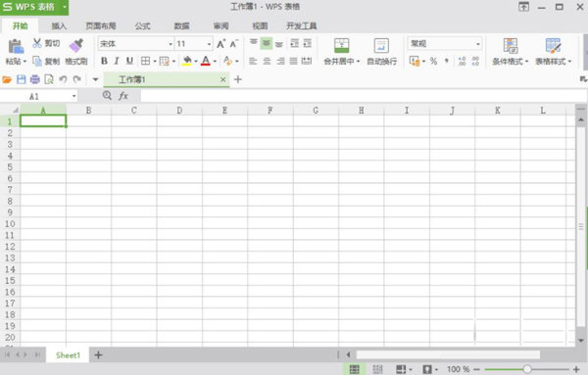This screenshot has height=375, width=588.
Task: Open the 开始 ribbon tab
Action: (21, 25)
